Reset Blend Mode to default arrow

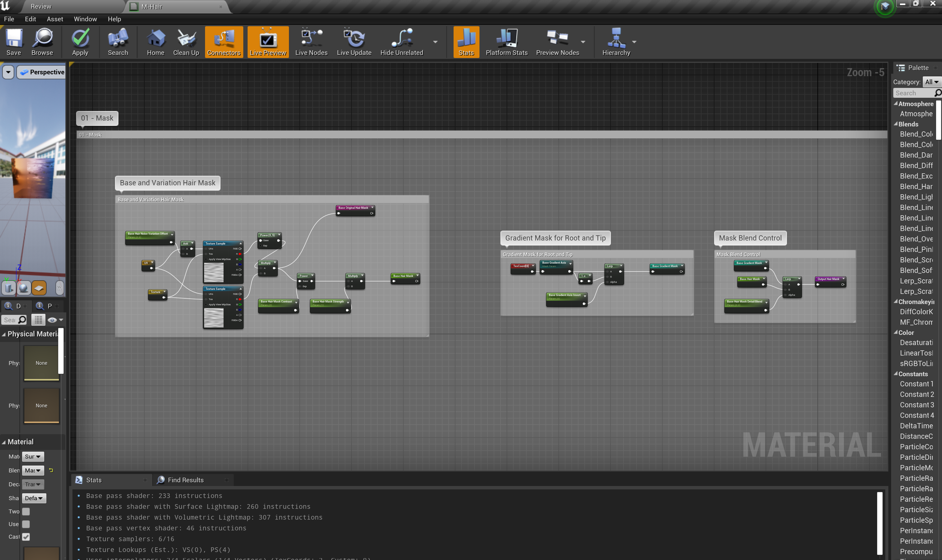click(51, 470)
